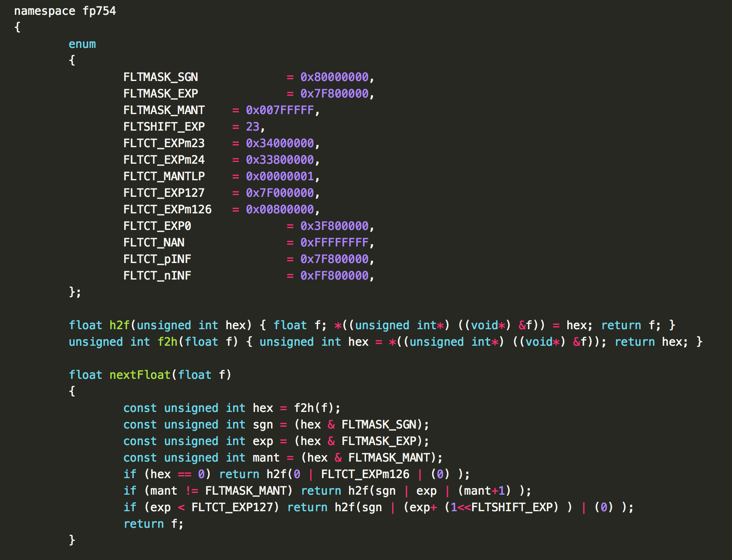Image resolution: width=732 pixels, height=560 pixels.
Task: Click the sgn variable declaration
Action: click(x=263, y=425)
